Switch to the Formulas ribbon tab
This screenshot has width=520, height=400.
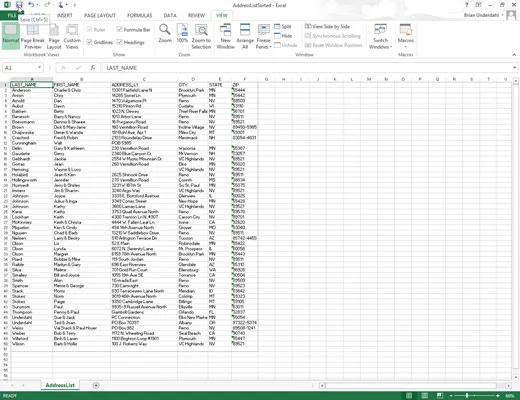(139, 15)
